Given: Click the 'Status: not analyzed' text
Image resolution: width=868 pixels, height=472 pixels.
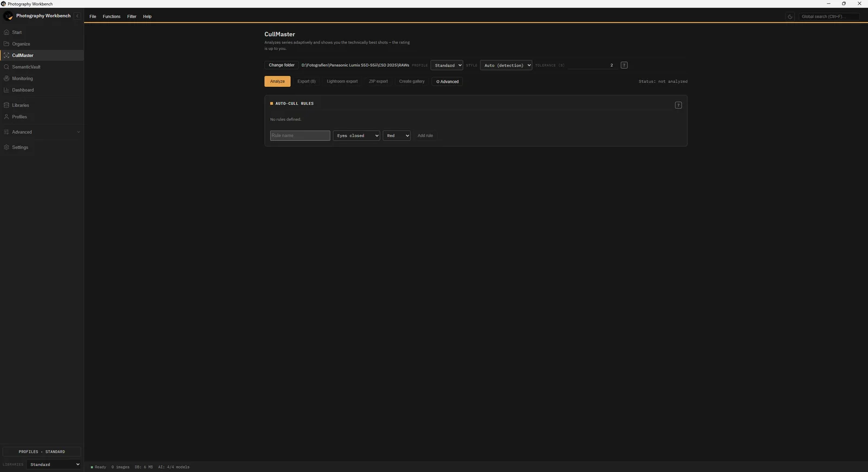Looking at the screenshot, I should [x=663, y=81].
